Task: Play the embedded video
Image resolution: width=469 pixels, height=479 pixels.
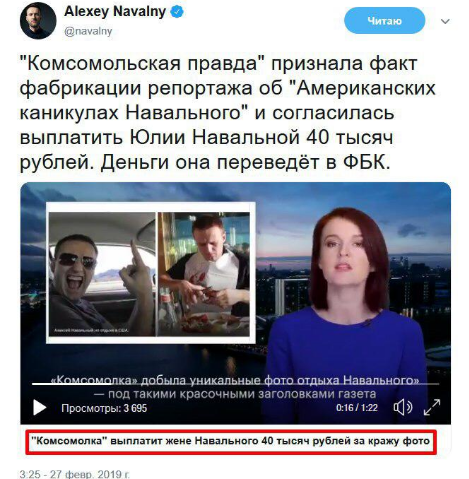Action: [x=39, y=407]
